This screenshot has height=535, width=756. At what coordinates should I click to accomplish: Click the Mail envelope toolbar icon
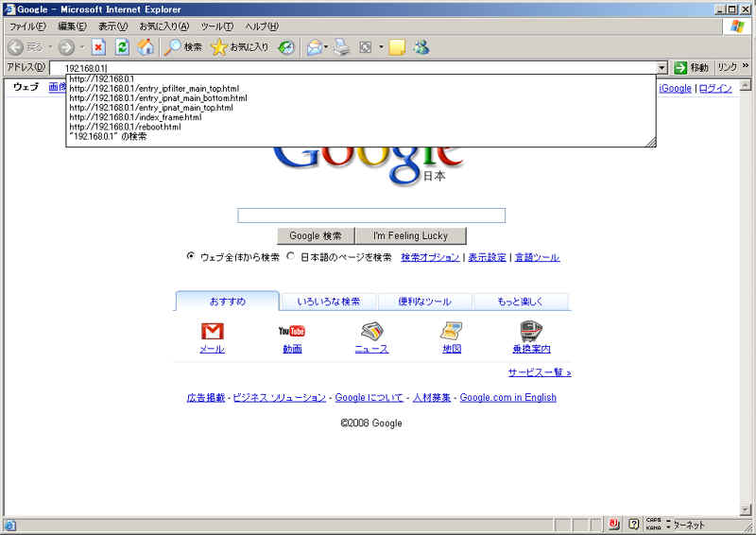point(315,47)
